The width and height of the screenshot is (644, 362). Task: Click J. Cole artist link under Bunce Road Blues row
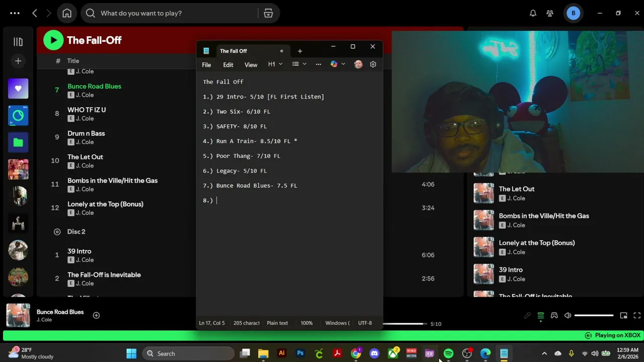(x=85, y=95)
